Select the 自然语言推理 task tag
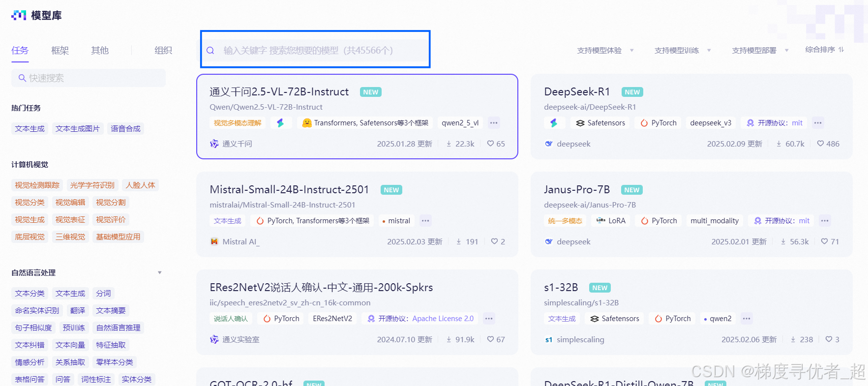 click(118, 328)
